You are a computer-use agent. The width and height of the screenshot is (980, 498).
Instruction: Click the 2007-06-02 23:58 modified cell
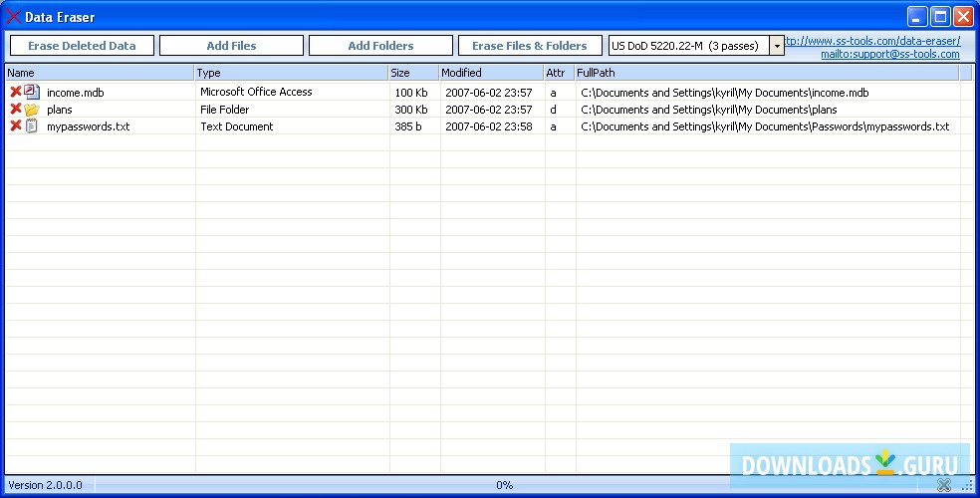(489, 126)
